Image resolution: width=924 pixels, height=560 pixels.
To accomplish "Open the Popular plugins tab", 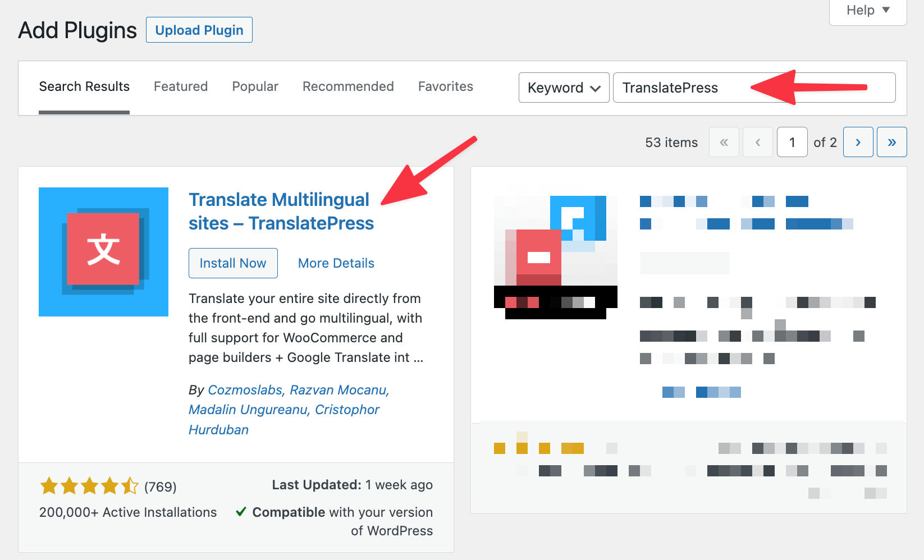I will click(x=255, y=86).
